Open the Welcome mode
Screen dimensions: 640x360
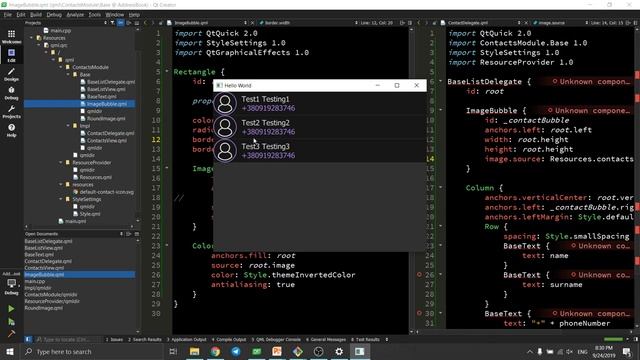tap(11, 36)
